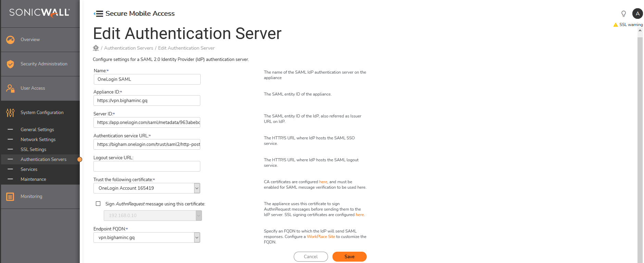The width and height of the screenshot is (644, 263).
Task: Open the signing certificate 192.168.0.10 dropdown
Action: pyautogui.click(x=199, y=215)
